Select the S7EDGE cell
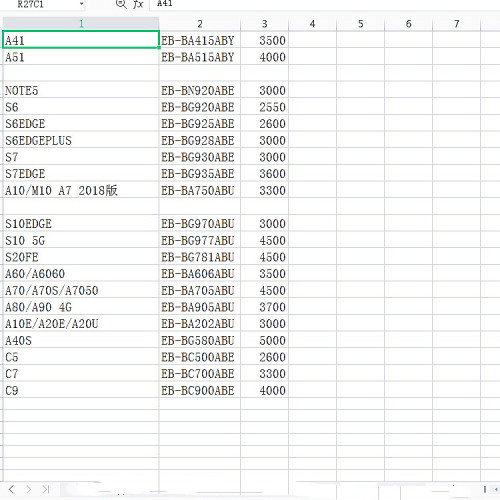The width and height of the screenshot is (500, 500). coord(81,173)
